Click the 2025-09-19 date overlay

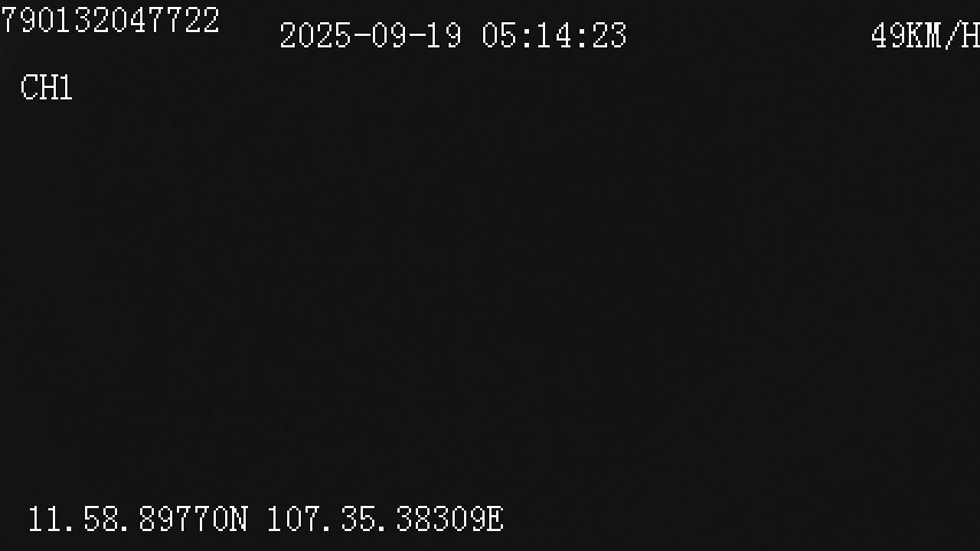tap(371, 36)
